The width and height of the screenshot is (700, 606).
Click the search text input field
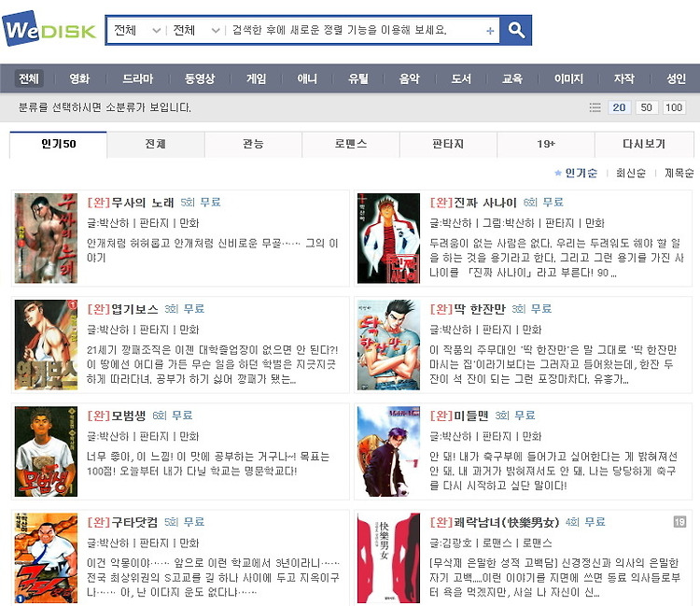[357, 31]
